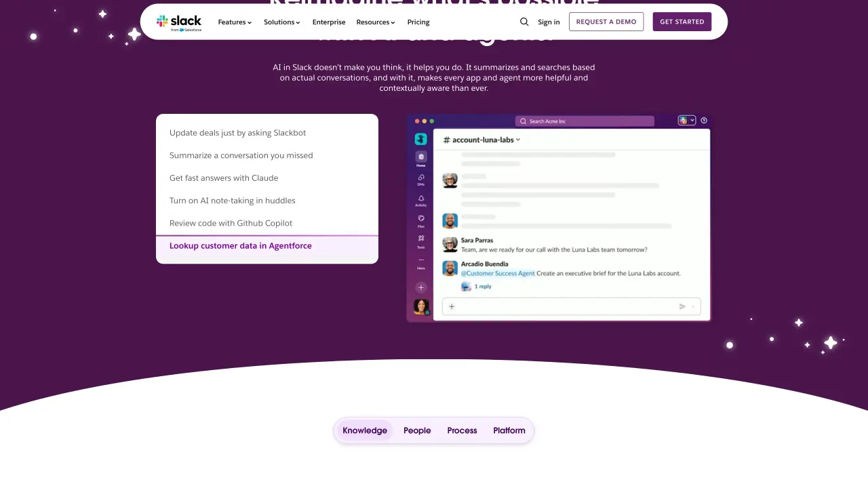This screenshot has width=868, height=488.
Task: Open the 1 reply thread link
Action: point(483,287)
